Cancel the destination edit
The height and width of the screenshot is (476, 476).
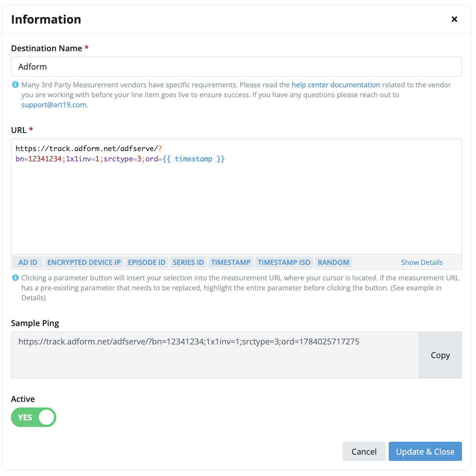point(364,451)
